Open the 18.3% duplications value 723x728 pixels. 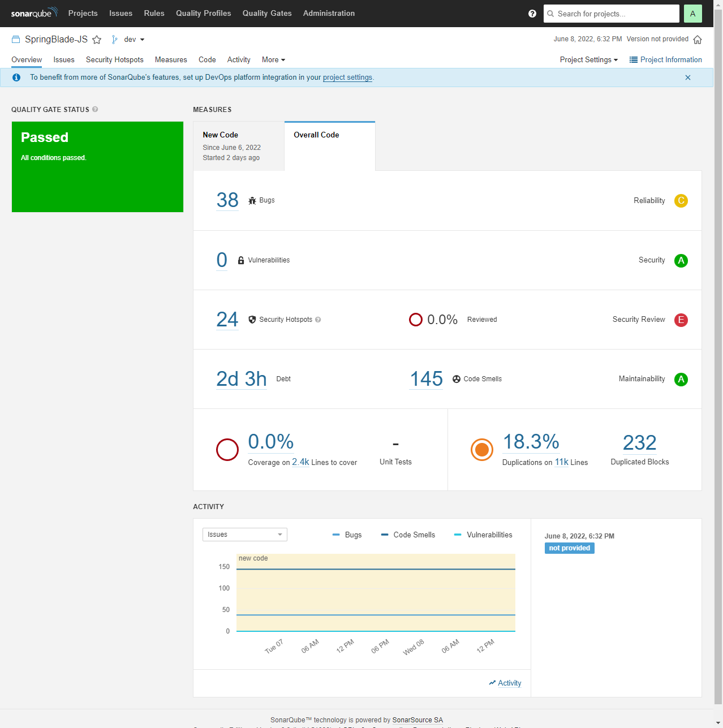[x=531, y=442]
